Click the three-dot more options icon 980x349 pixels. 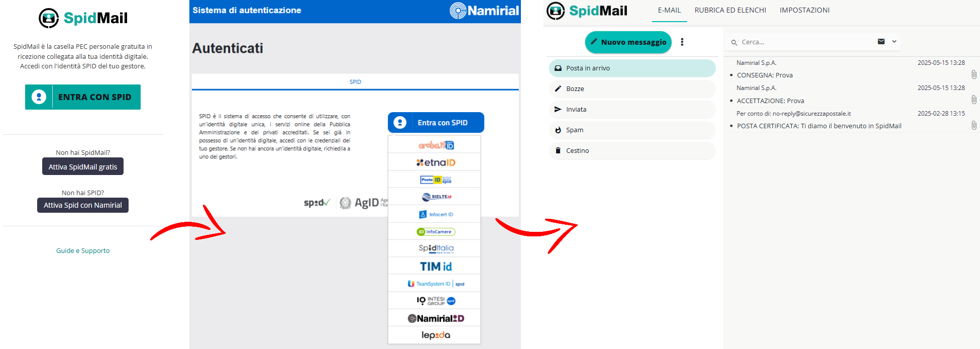click(682, 42)
